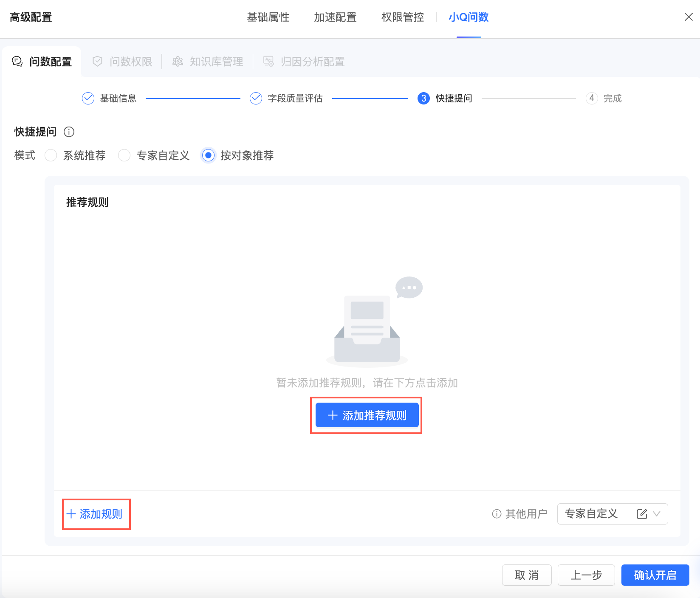Image resolution: width=700 pixels, height=598 pixels.
Task: Open 归因分析配置 sub-tab
Action: tap(304, 62)
